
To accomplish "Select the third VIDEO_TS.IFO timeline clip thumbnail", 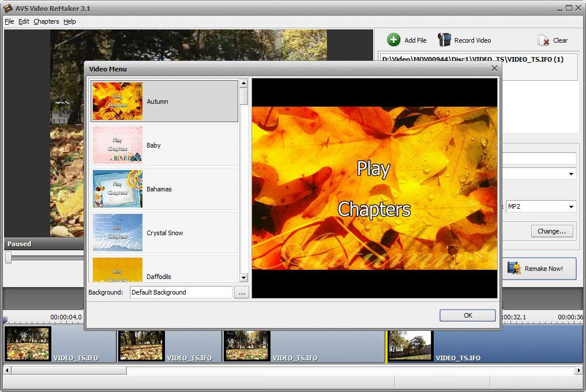I will [247, 345].
